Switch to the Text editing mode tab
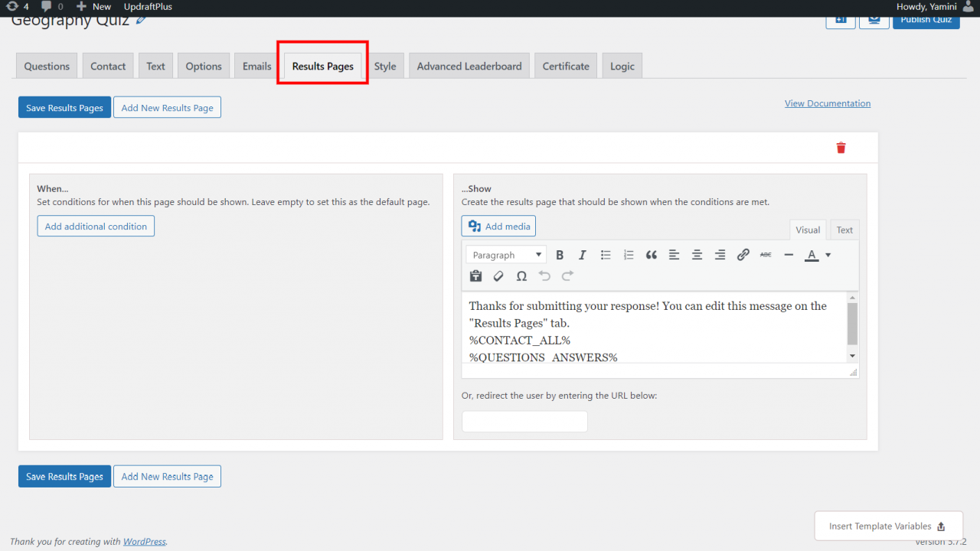This screenshot has height=551, width=980. coord(844,230)
